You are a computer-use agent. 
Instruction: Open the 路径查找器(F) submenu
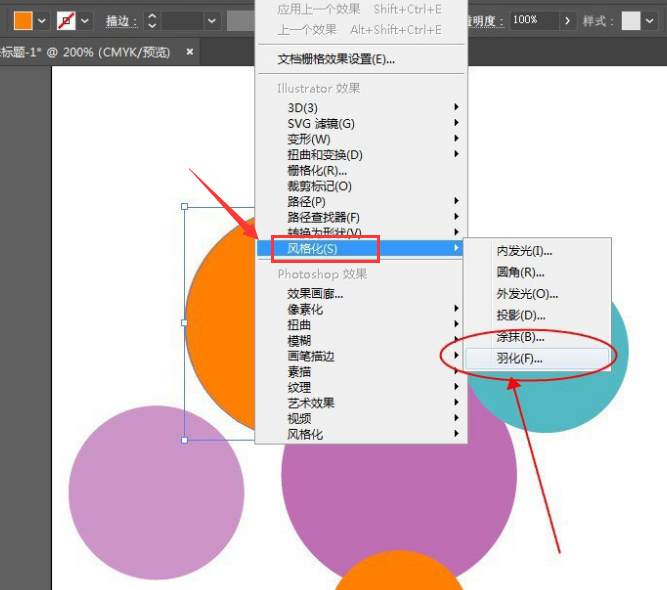click(x=362, y=217)
